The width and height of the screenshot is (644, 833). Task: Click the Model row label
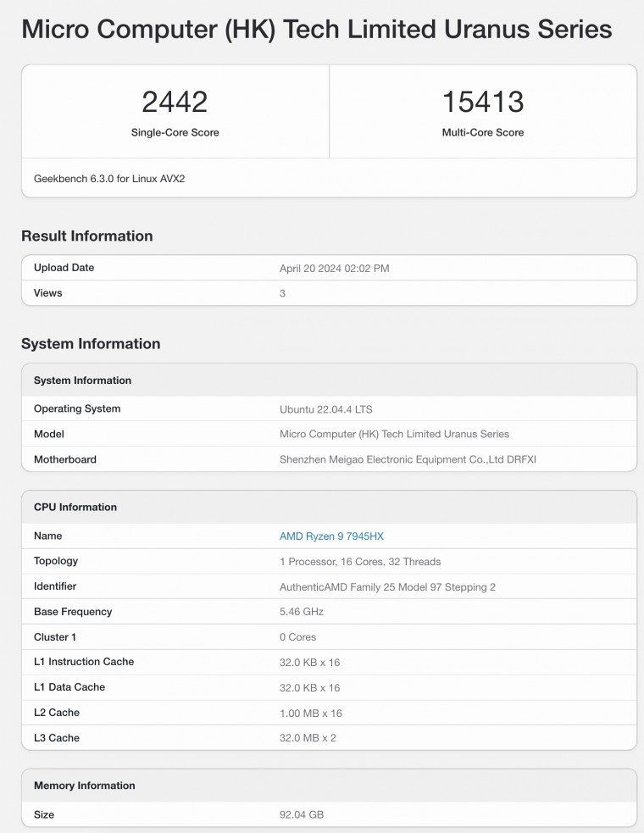(x=49, y=434)
